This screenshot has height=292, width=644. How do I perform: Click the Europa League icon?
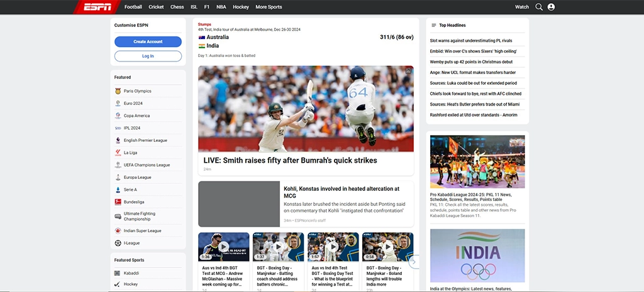tap(118, 177)
